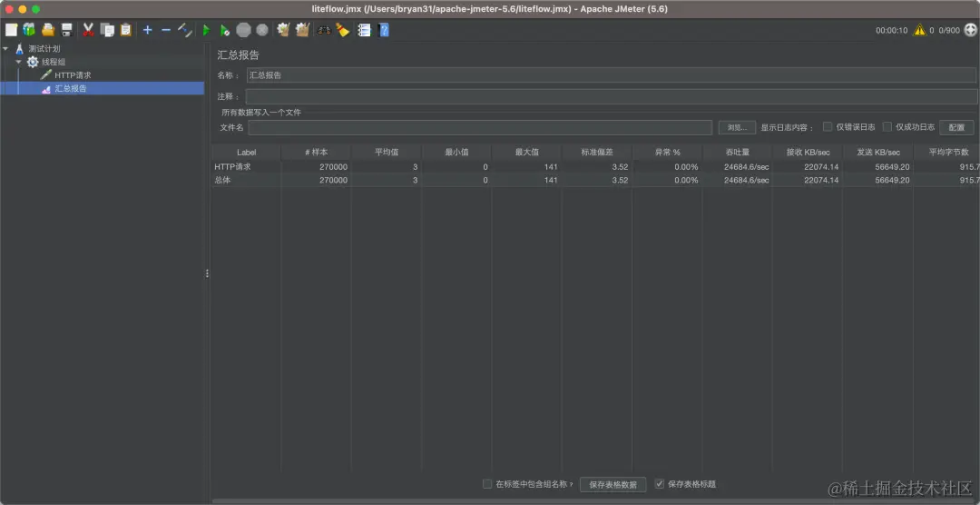Screen dimensions: 980x505
Task: Enable the 仅成功日志 checkbox
Action: tap(887, 126)
